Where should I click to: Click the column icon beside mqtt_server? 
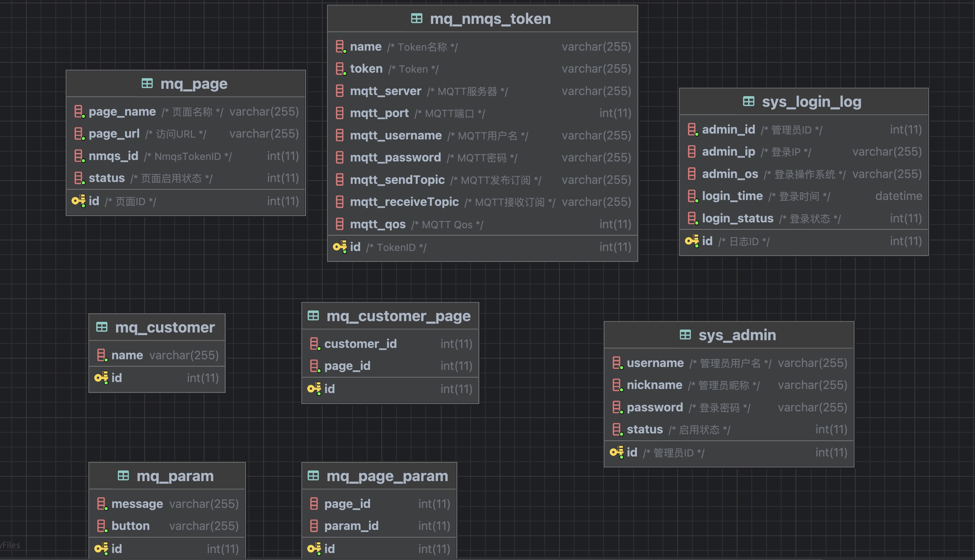340,91
